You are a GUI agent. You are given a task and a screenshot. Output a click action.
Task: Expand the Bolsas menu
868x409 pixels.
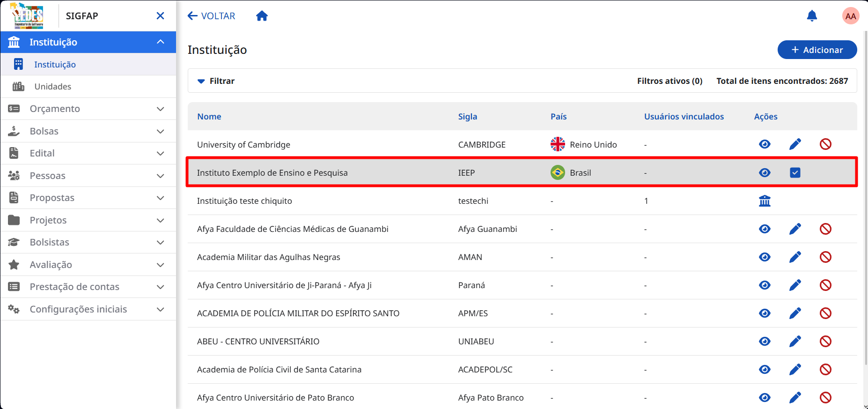88,131
